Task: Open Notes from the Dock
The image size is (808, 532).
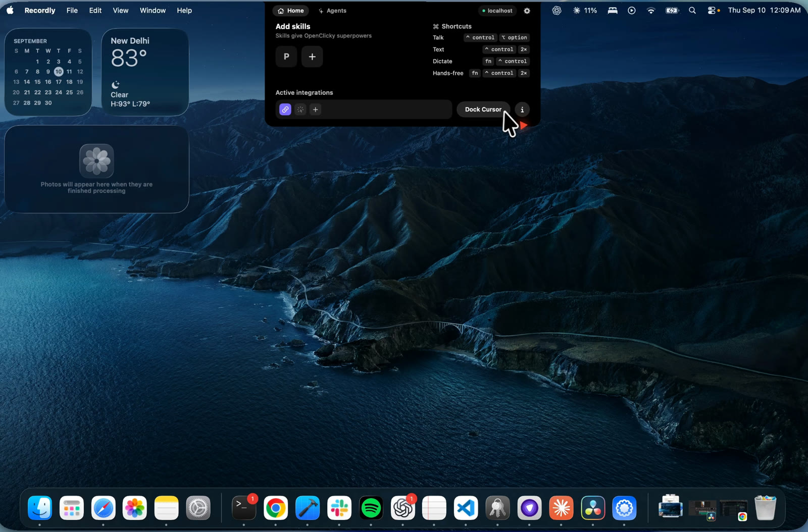Action: (167, 508)
